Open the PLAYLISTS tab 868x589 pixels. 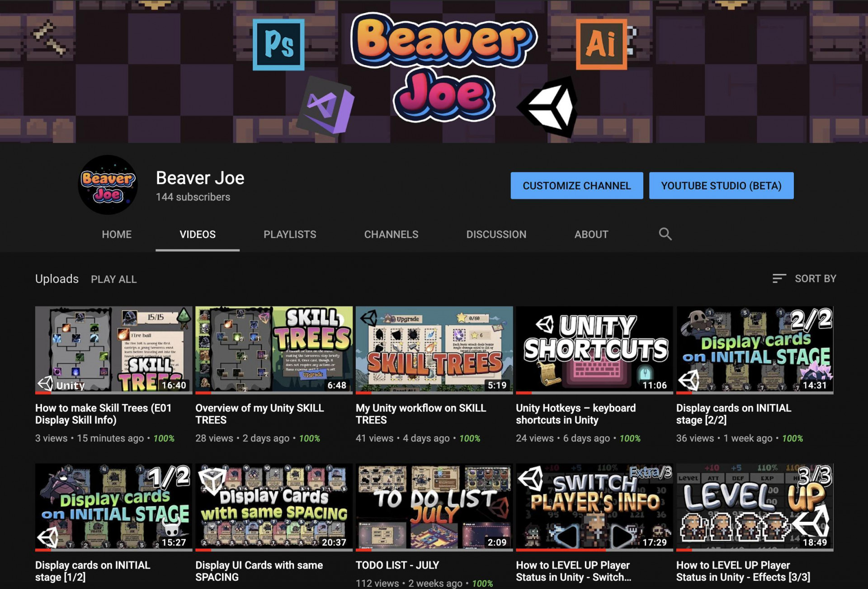click(290, 234)
